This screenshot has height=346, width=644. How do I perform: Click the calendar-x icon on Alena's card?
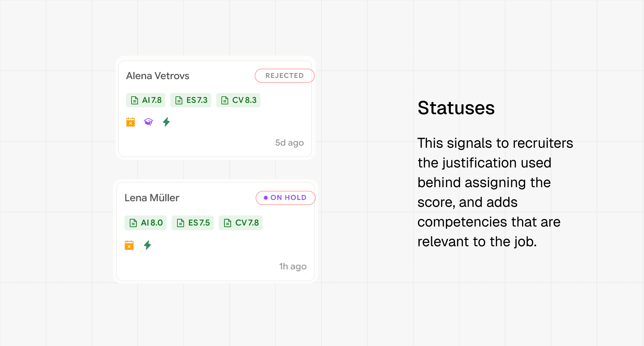coord(131,122)
